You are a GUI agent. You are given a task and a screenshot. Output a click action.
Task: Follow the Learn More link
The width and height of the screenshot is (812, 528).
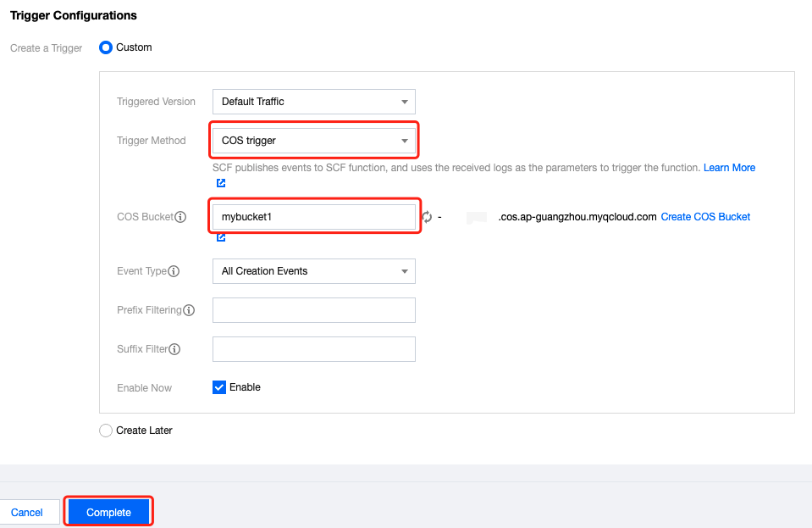pos(729,168)
